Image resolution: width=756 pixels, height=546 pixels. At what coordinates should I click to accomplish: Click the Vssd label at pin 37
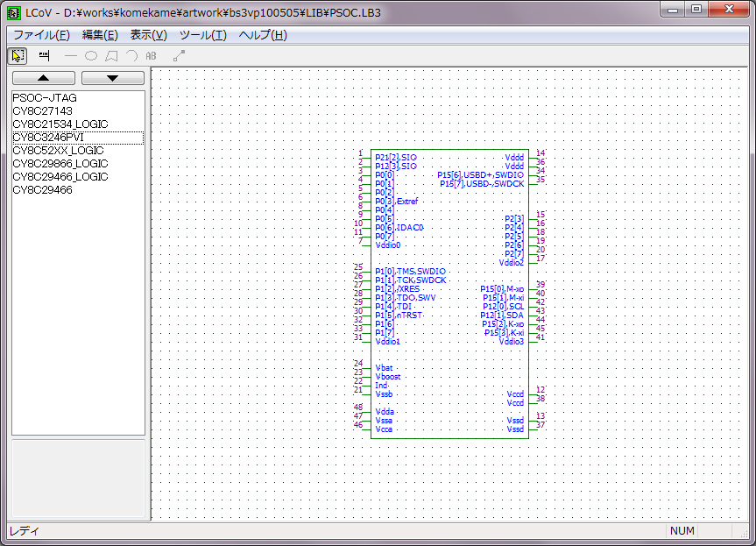coord(515,429)
